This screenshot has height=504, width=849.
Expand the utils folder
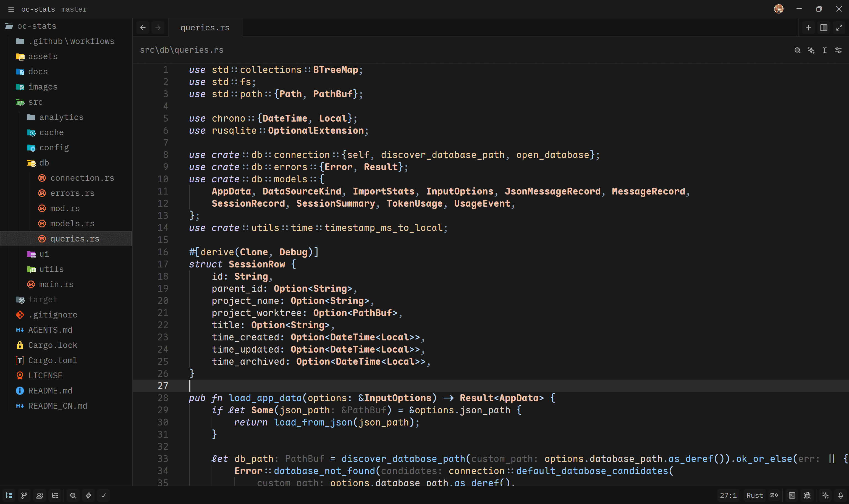tap(66, 269)
